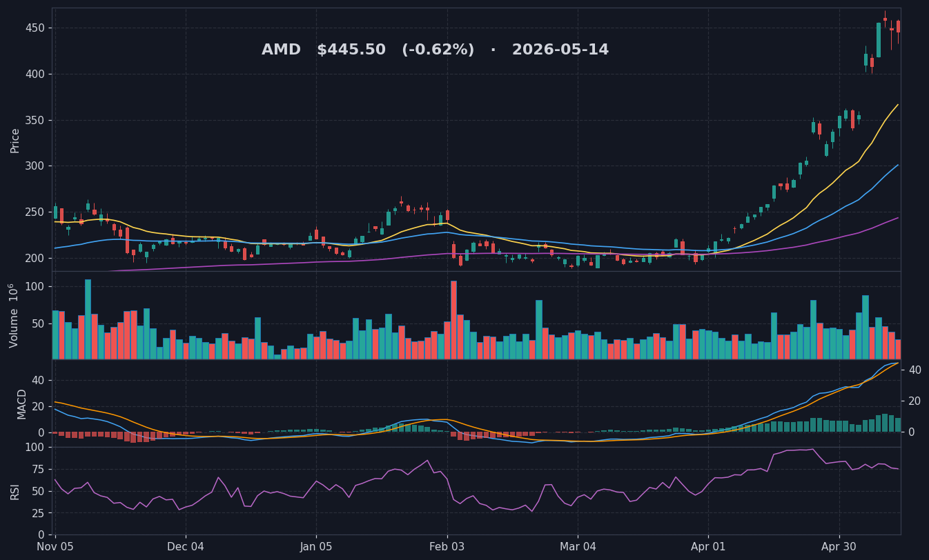The width and height of the screenshot is (929, 560).
Task: Click the 'Feb 03' date tick
Action: point(447,547)
